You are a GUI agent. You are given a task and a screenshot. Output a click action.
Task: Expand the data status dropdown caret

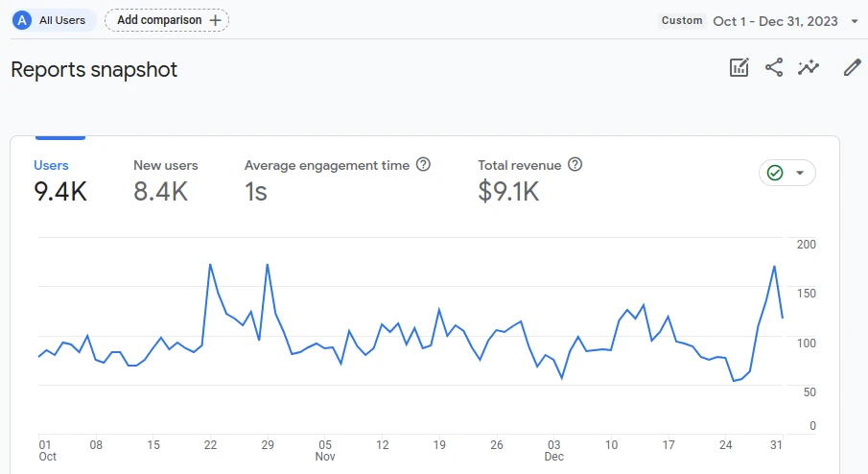pyautogui.click(x=799, y=173)
